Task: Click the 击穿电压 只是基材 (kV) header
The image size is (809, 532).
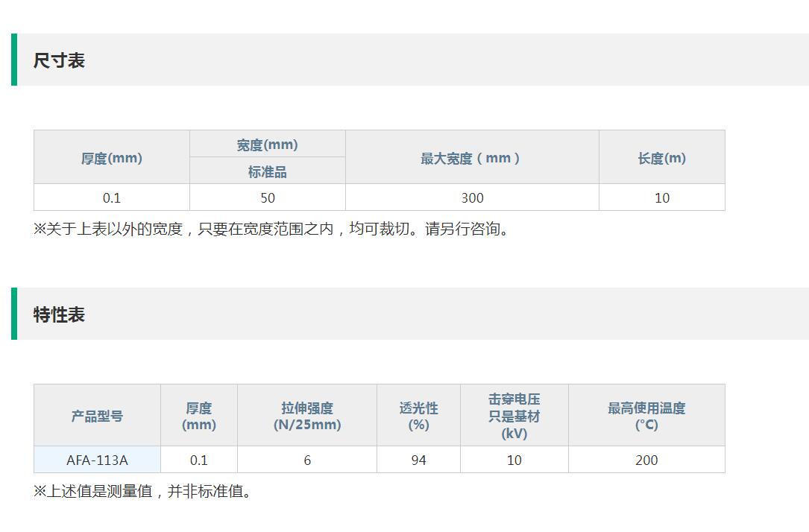Action: pyautogui.click(x=514, y=416)
